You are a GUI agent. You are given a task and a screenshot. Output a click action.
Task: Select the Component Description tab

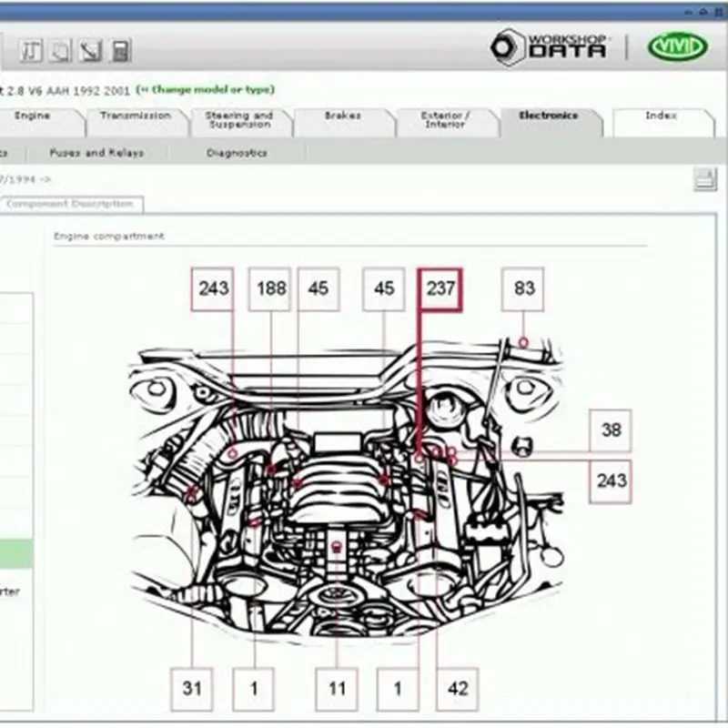pyautogui.click(x=70, y=204)
